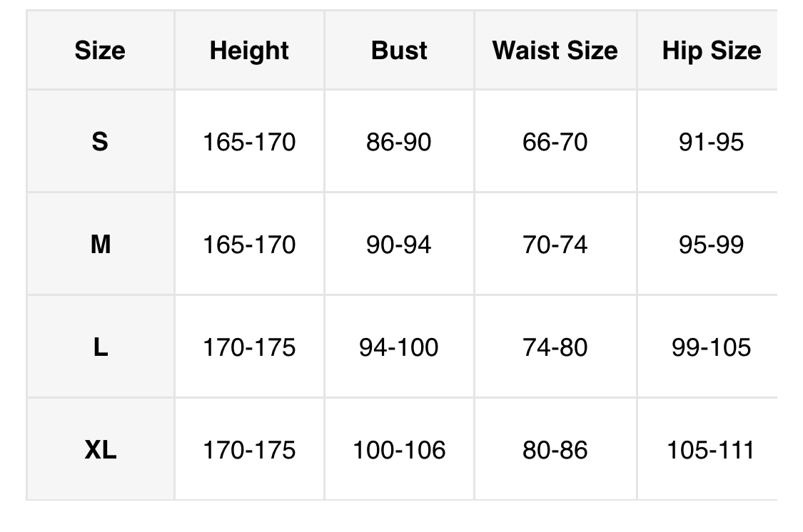Select the L size row label
The height and width of the screenshot is (532, 803).
tap(100, 347)
